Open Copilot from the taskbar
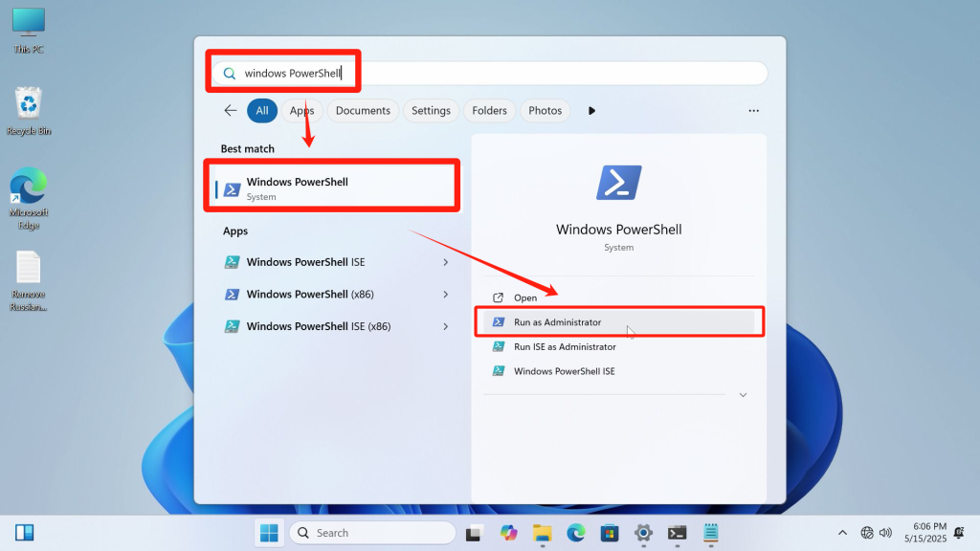The width and height of the screenshot is (980, 551). point(508,533)
